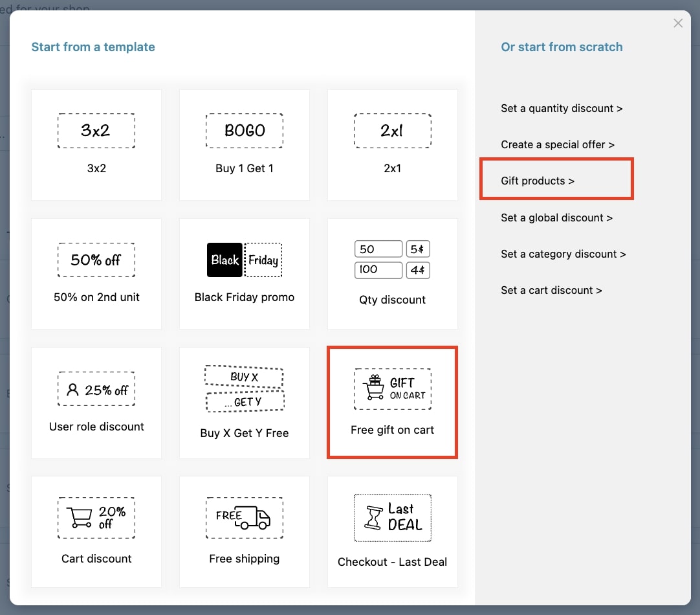Choose the Qty discount template
This screenshot has height=615, width=700.
point(393,274)
